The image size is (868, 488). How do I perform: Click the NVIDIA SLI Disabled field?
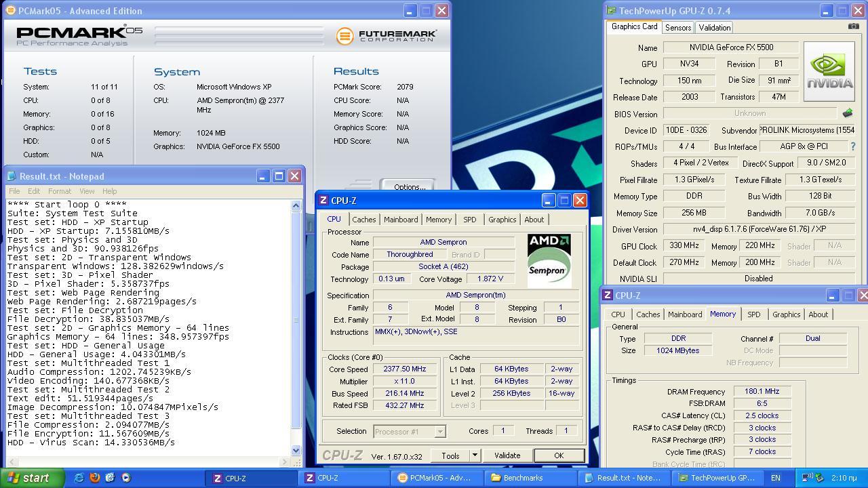pyautogui.click(x=758, y=279)
